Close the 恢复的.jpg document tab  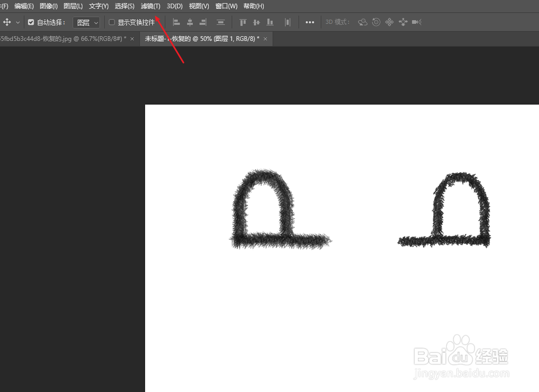132,39
